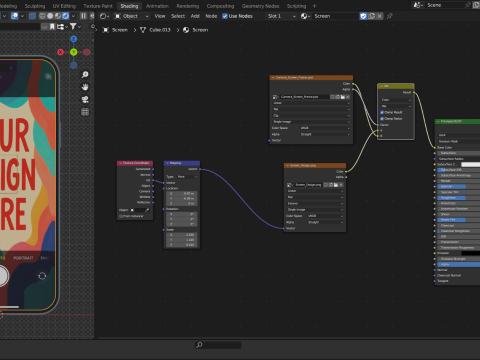
Task: Open the Scripting workspace tab
Action: coord(296,6)
